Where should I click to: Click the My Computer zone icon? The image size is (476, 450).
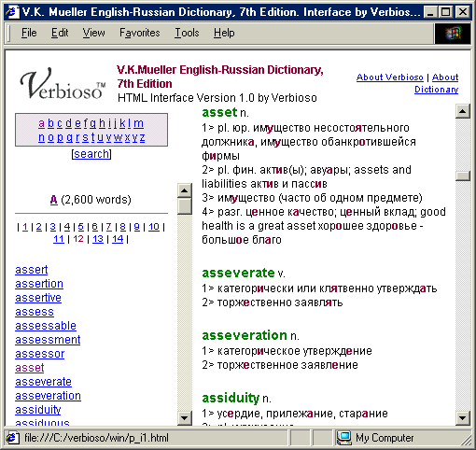343,438
